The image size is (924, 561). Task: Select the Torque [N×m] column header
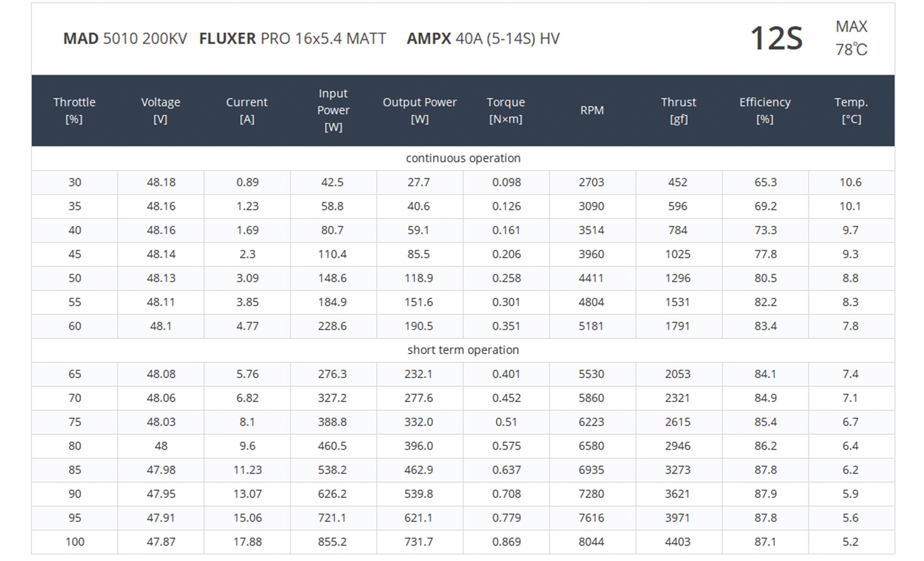tap(506, 110)
